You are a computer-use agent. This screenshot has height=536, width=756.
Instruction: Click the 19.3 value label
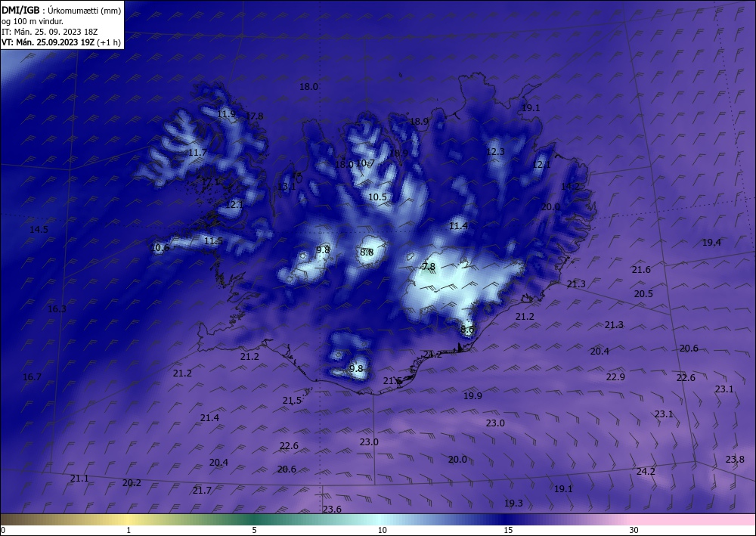point(513,503)
